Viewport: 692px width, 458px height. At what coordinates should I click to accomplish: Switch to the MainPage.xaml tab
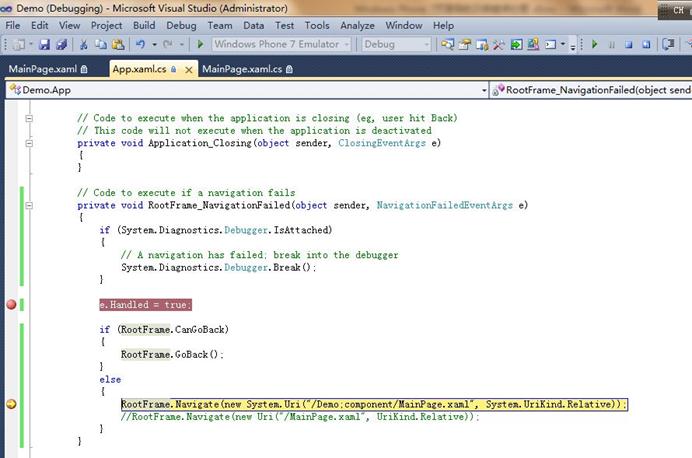tap(42, 69)
